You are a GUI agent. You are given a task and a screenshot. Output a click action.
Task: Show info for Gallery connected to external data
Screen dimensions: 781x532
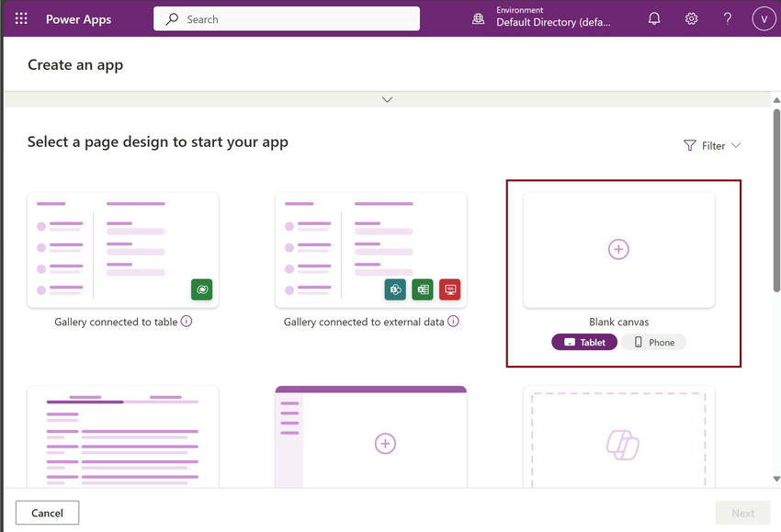453,322
